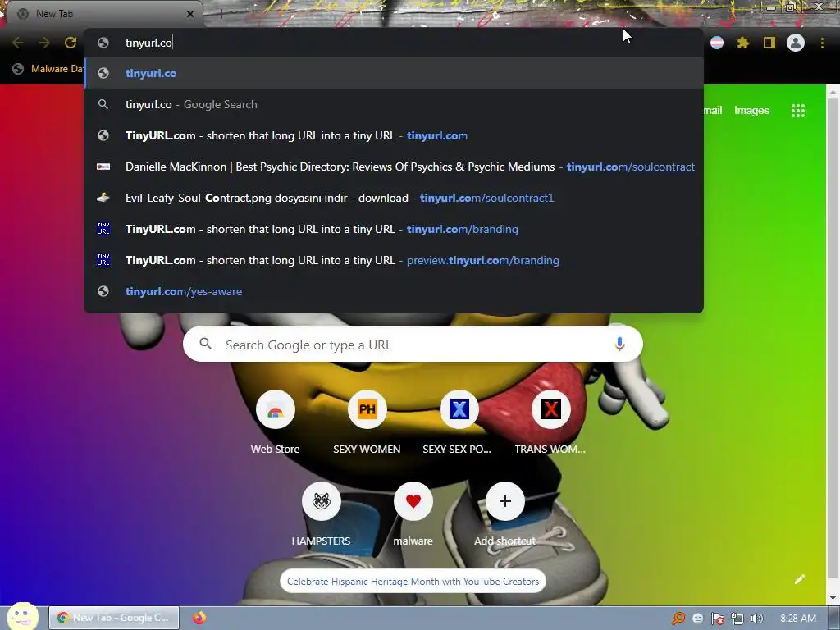Open the SEXY WOMEN shortcut tile
The width and height of the screenshot is (840, 630).
367,423
